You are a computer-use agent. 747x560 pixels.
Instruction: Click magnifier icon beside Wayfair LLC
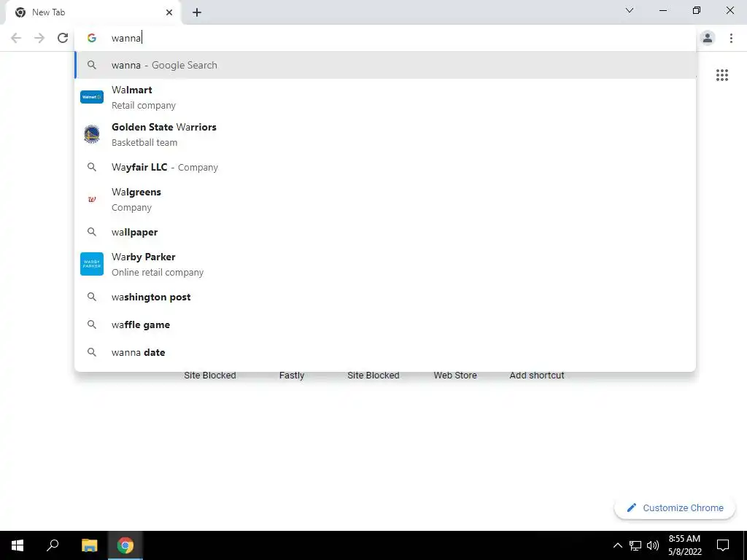tap(92, 167)
